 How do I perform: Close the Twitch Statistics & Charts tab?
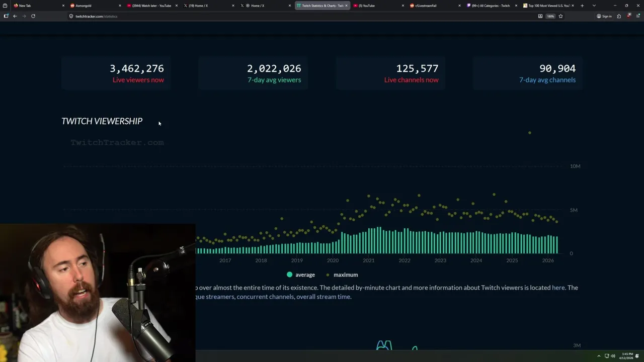[x=346, y=6]
